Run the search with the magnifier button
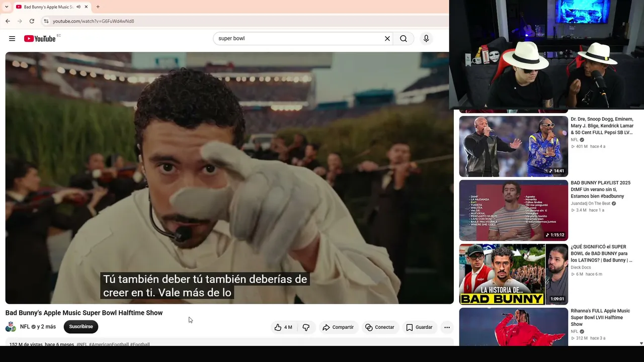 coord(404,39)
